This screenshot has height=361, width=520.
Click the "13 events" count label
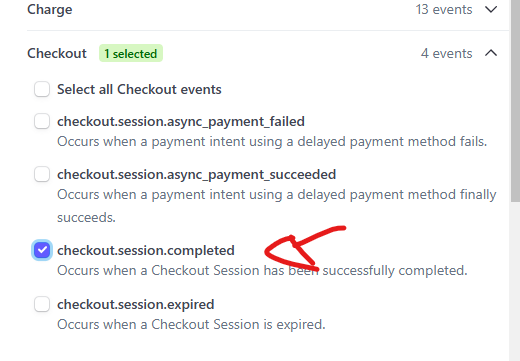[x=444, y=9]
